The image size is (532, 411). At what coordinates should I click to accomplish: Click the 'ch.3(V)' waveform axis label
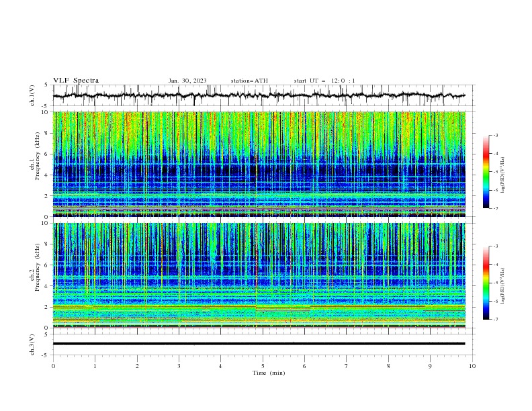(x=32, y=345)
